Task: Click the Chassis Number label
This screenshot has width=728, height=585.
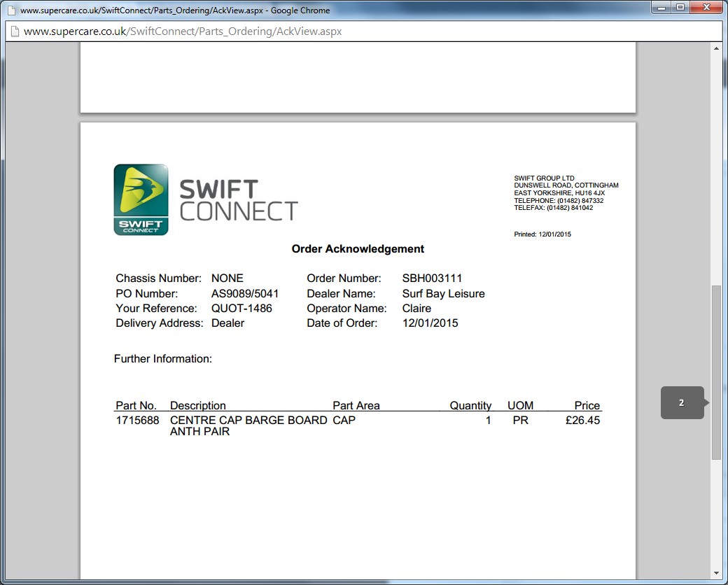Action: 158,279
